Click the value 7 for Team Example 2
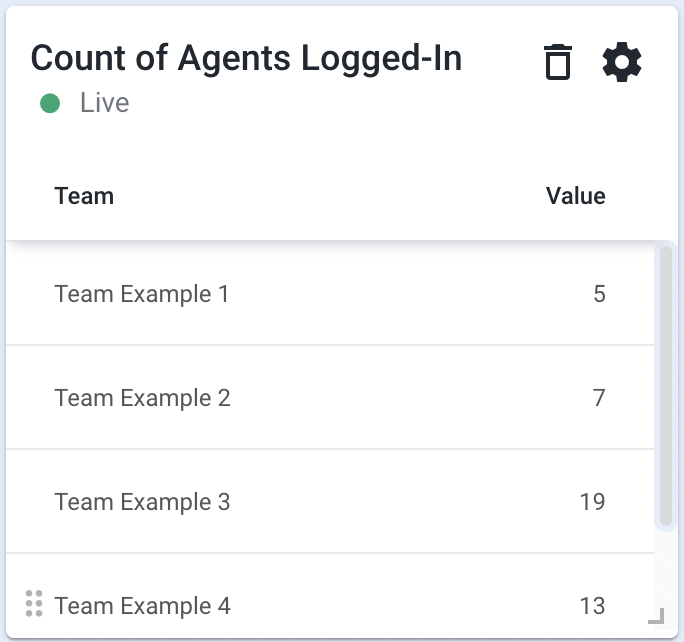Screen dimensions: 684x642 click(599, 397)
